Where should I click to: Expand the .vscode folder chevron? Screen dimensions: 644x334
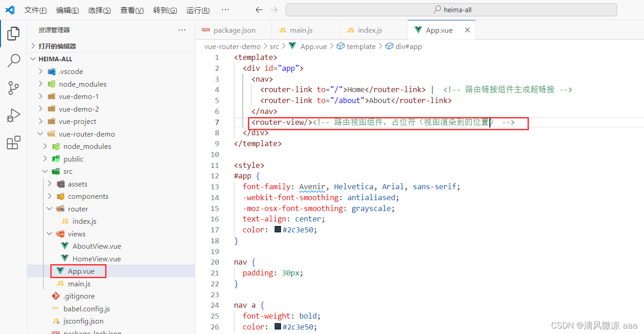point(40,71)
